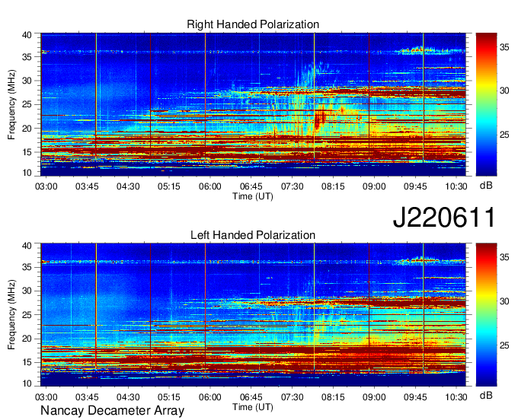The image size is (518, 420).
Task: Click the "15" frequency tick on Left Handed plot
Action: [x=27, y=363]
